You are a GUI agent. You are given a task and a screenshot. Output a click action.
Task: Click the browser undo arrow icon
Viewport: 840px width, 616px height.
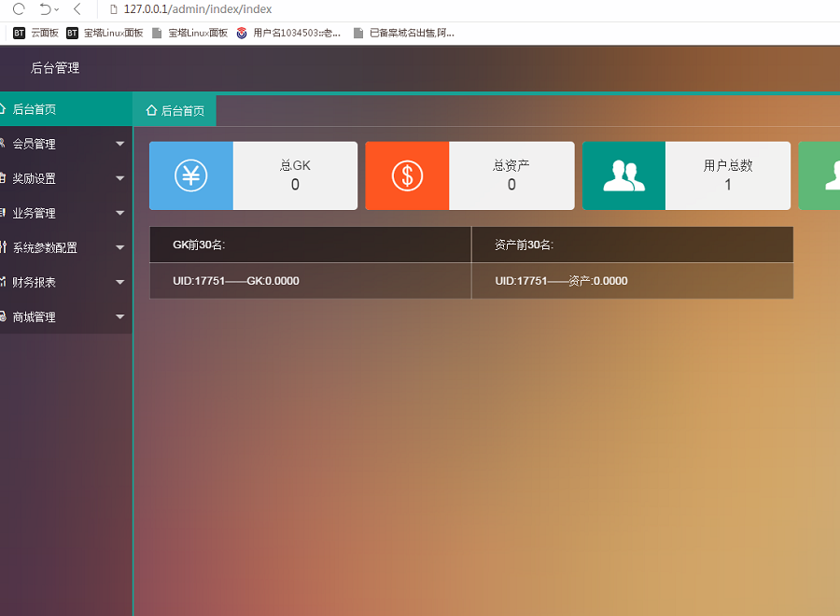click(45, 9)
